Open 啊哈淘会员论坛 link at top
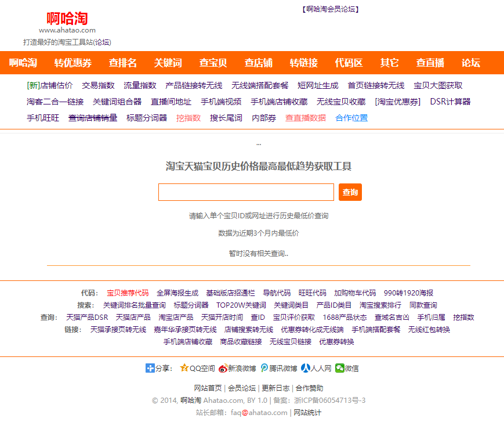The image size is (504, 422). (x=331, y=9)
